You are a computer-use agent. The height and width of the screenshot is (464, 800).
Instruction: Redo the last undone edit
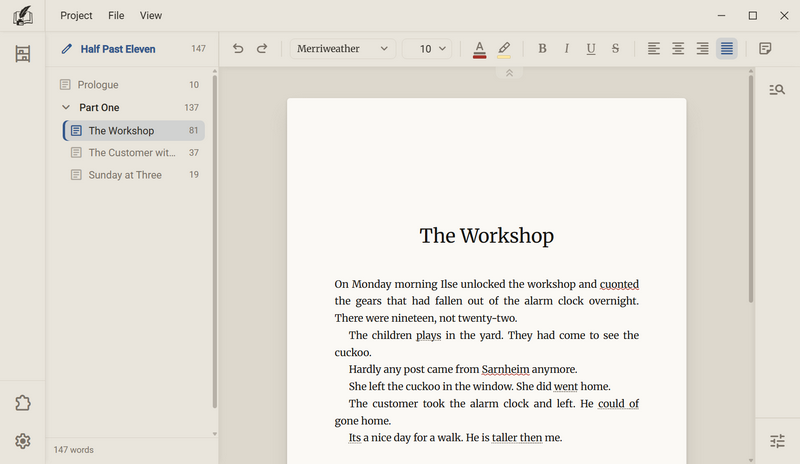click(262, 48)
